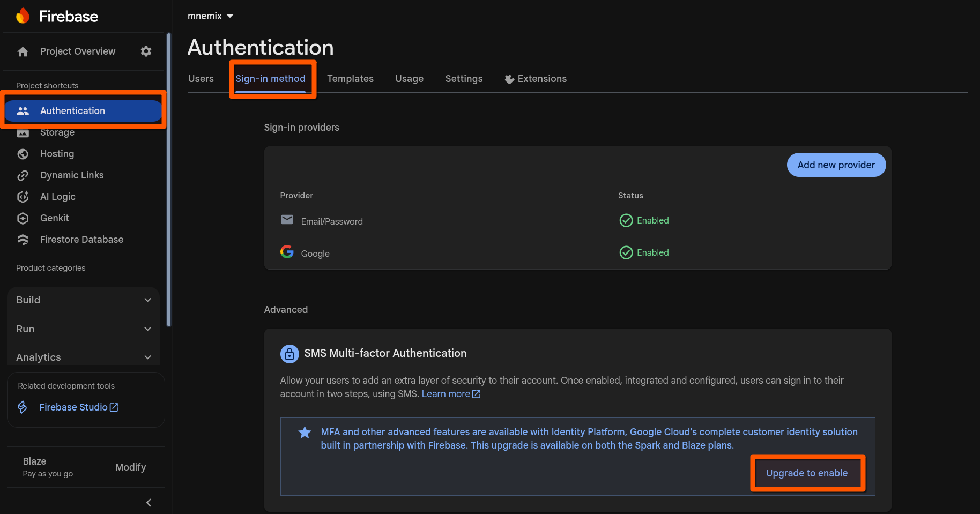This screenshot has width=980, height=514.
Task: Open the Extensions tab with puzzle icon
Action: [536, 78]
